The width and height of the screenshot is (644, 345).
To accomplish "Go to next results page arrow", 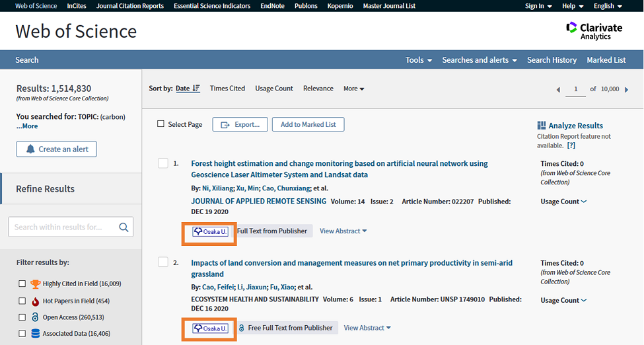I will (x=626, y=89).
